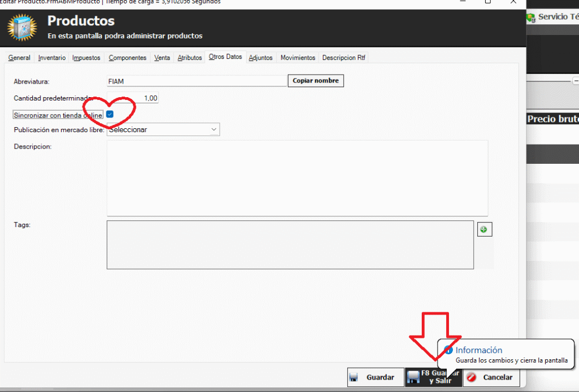The image size is (579, 392).
Task: Switch to the General tab
Action: pos(19,58)
